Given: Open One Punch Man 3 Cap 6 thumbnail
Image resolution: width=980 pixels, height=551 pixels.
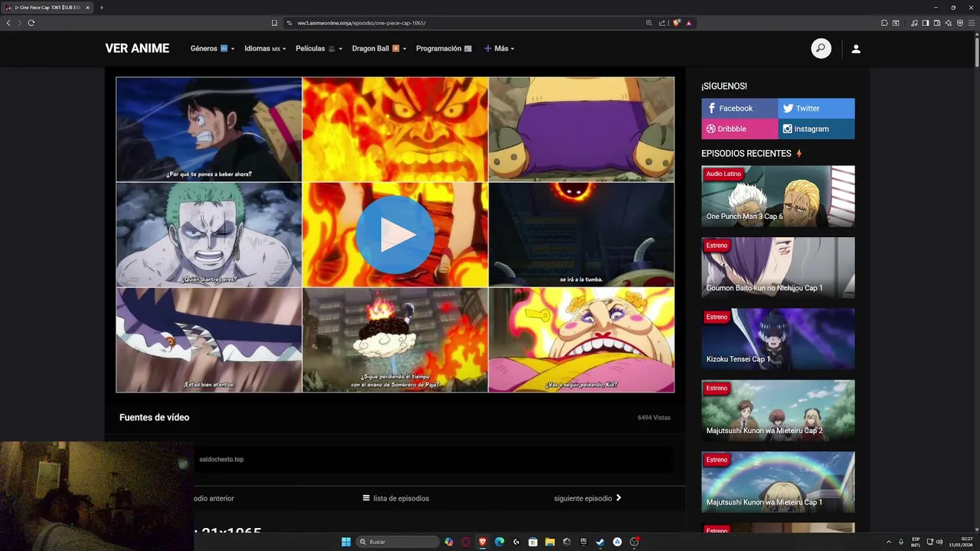Looking at the screenshot, I should 778,196.
